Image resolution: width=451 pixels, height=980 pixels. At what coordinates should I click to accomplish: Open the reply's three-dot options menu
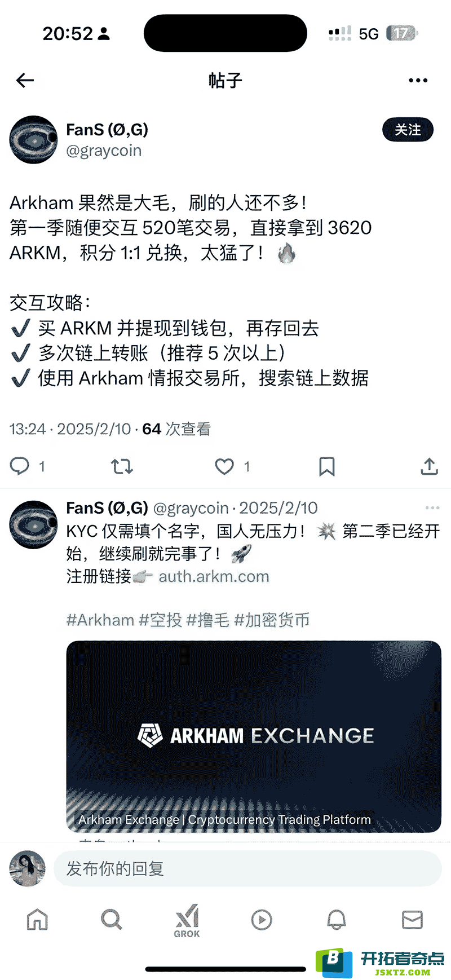click(x=432, y=508)
